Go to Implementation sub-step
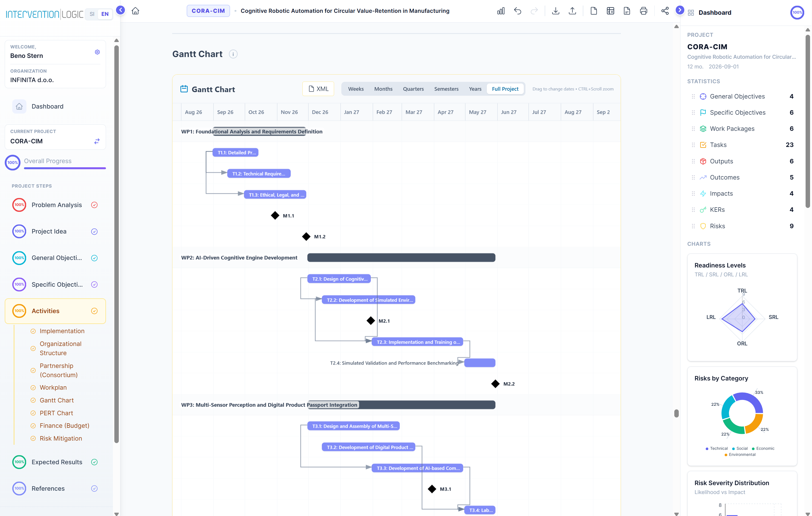 62,331
